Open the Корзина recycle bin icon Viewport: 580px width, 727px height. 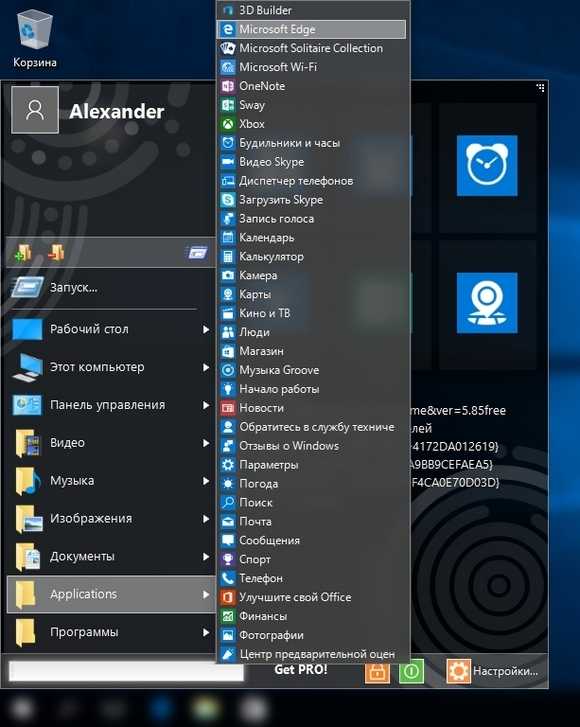(35, 39)
